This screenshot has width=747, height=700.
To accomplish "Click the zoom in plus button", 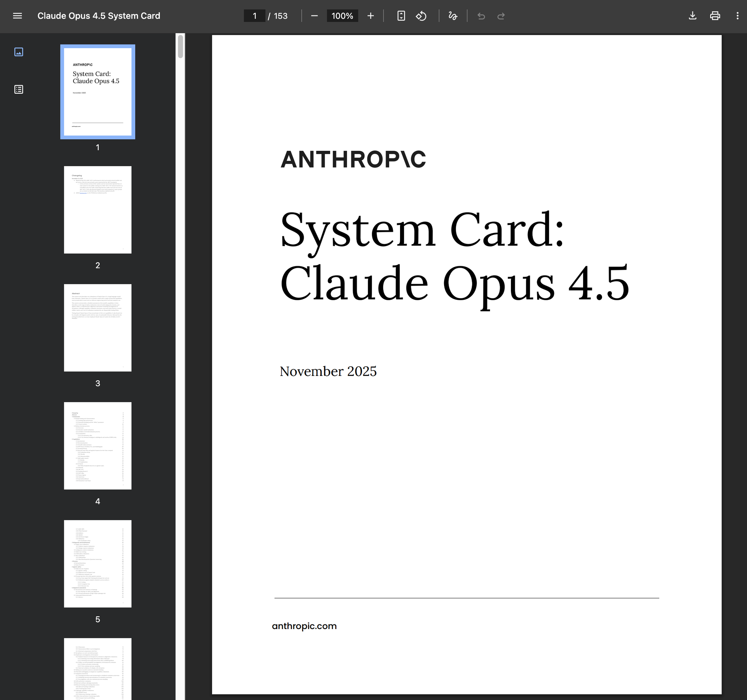I will point(371,16).
